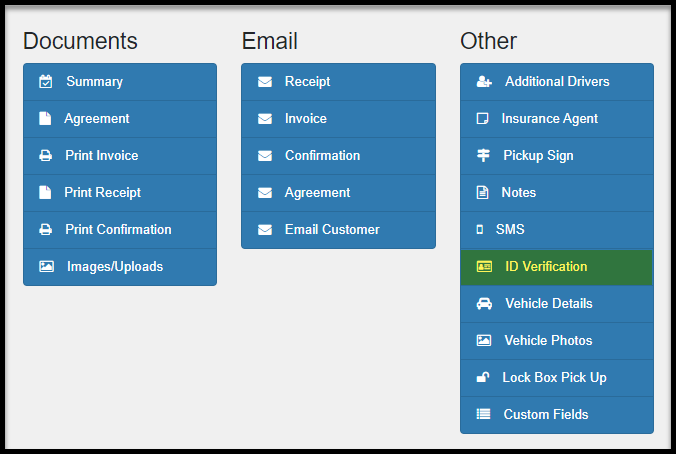Screen dimensions: 676x454
Task: Click the calendar icon beside Summary
Action: 46,81
